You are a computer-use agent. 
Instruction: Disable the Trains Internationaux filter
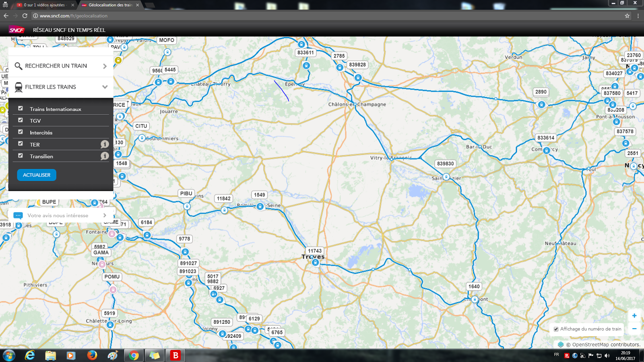(20, 108)
